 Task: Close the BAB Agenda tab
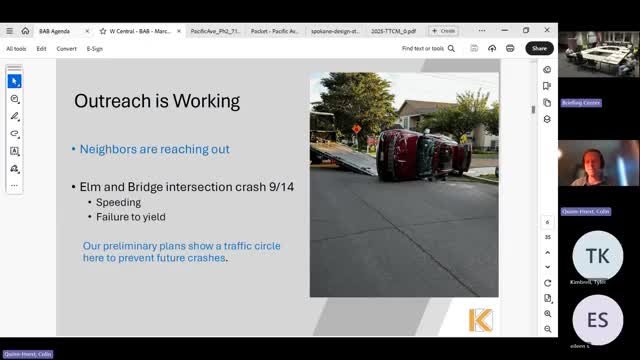(x=87, y=31)
